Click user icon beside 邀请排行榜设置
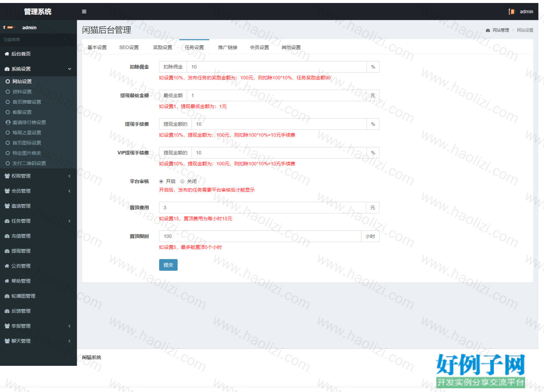 (x=7, y=122)
